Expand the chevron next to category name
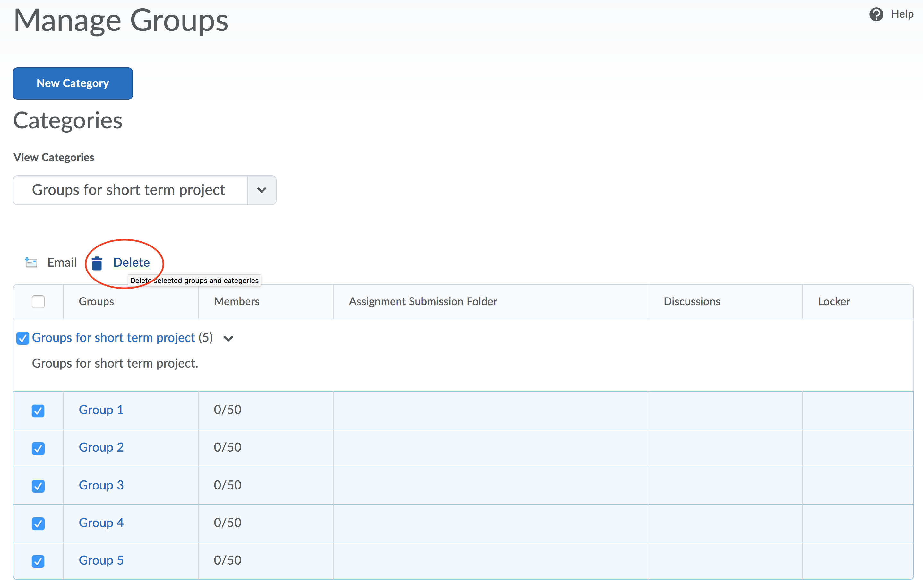Image resolution: width=923 pixels, height=588 pixels. 229,339
